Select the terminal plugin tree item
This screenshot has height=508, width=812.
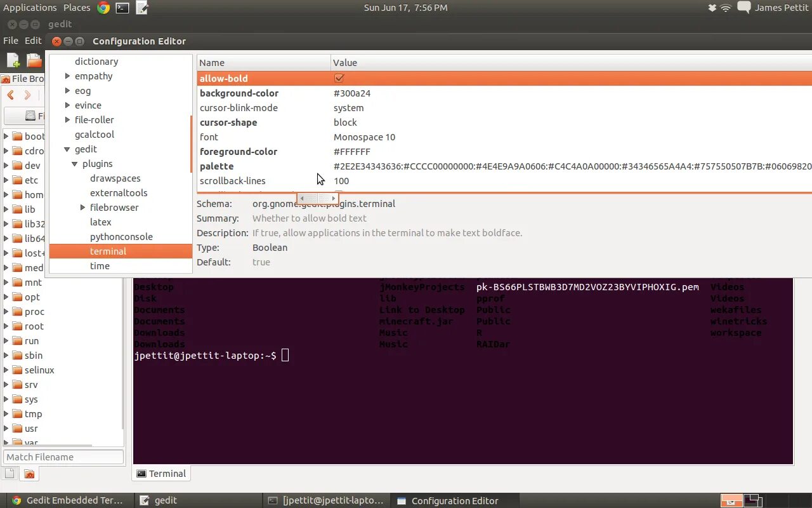(121, 251)
